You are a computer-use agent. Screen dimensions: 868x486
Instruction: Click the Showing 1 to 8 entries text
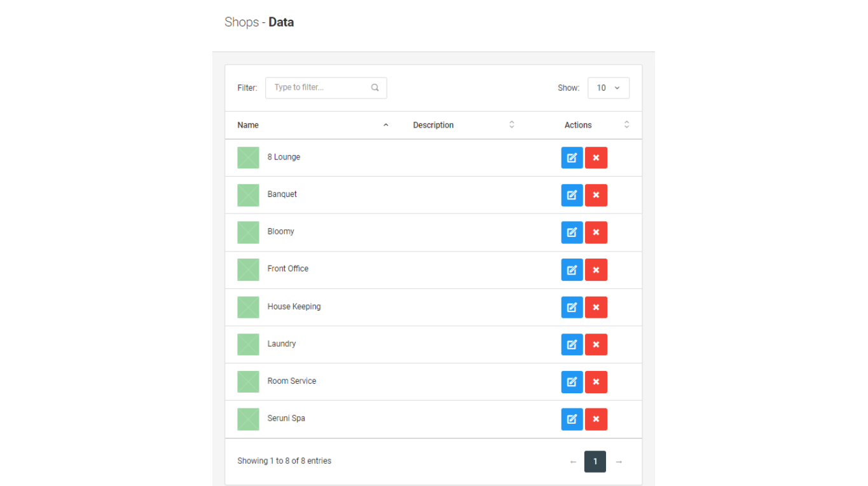tap(284, 461)
